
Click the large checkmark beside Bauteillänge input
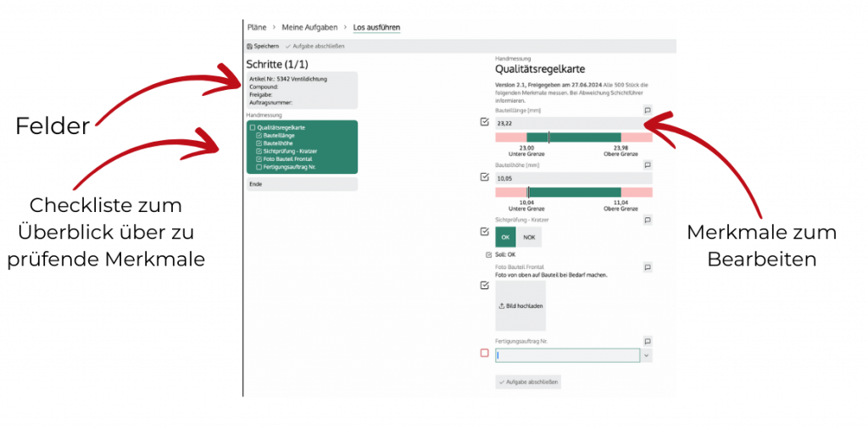(484, 122)
